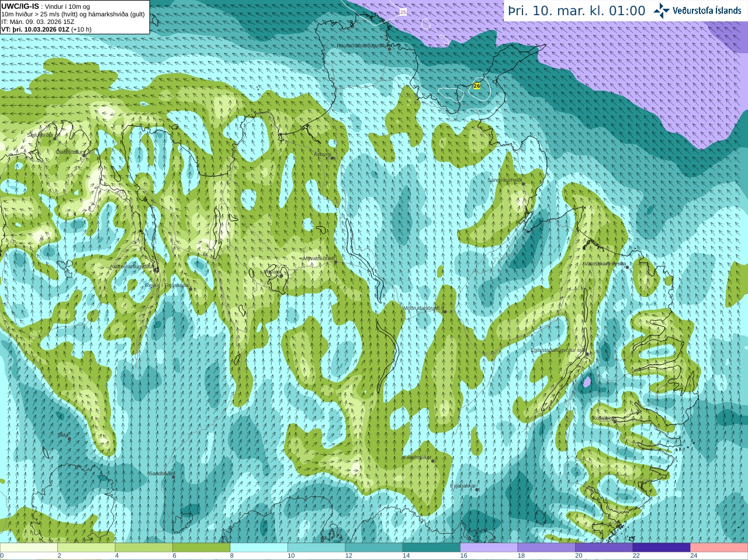Click the 10–12 m/s legend color swatch

tap(316, 548)
